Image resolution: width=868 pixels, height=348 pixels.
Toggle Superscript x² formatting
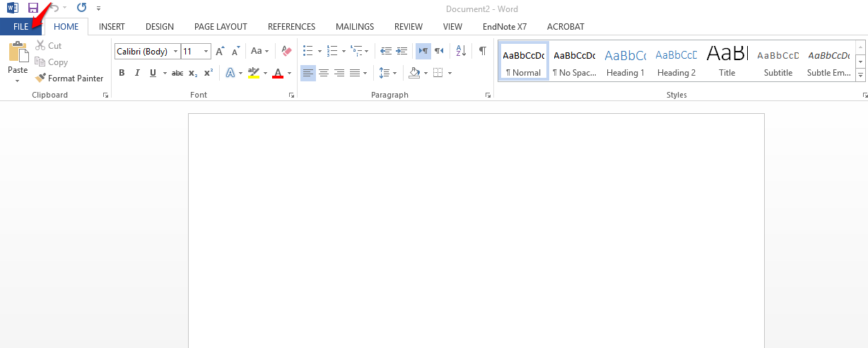(x=209, y=73)
